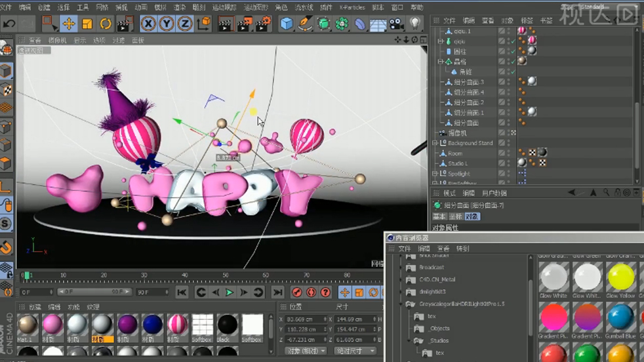
Task: Switch to 基本 attributes tab
Action: 439,216
